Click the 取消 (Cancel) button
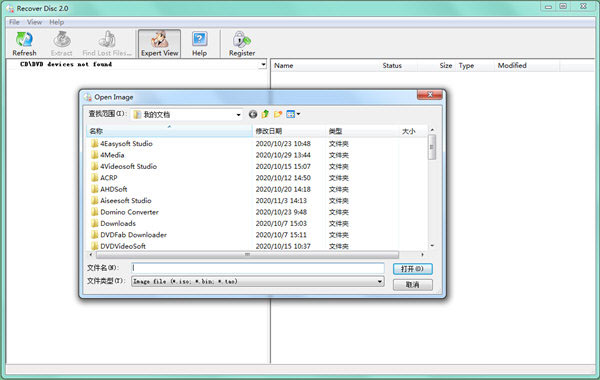 [412, 285]
